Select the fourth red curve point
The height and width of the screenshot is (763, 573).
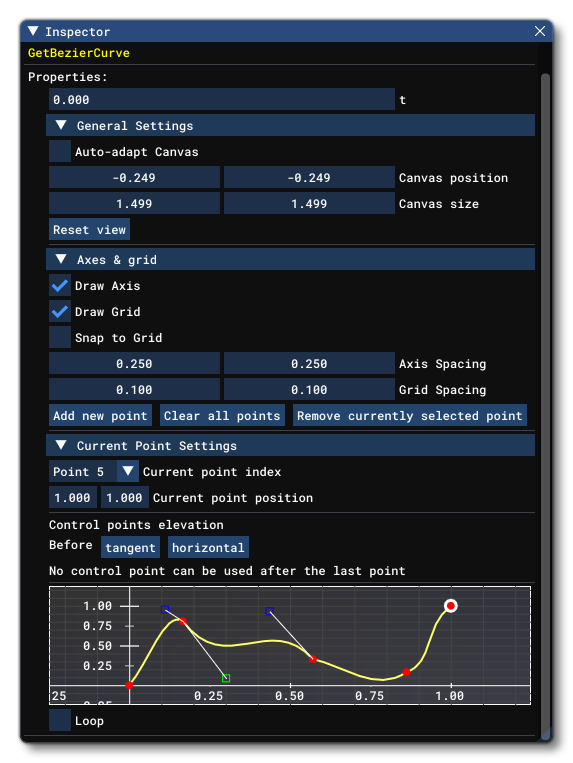point(407,672)
